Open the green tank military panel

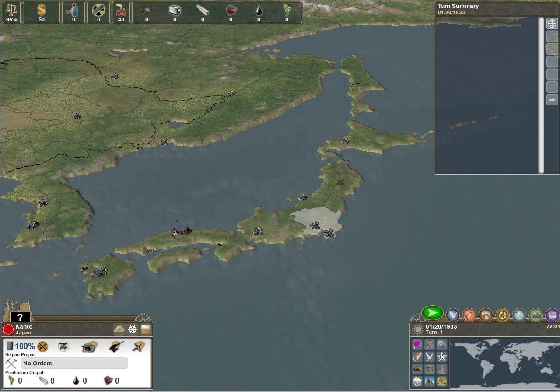point(535,315)
